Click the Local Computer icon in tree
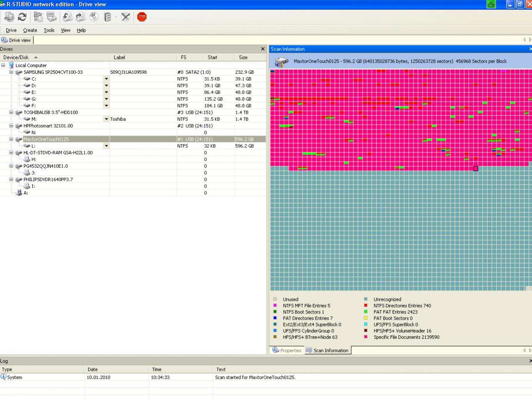Viewport: 532px width, 400px height. (x=11, y=65)
